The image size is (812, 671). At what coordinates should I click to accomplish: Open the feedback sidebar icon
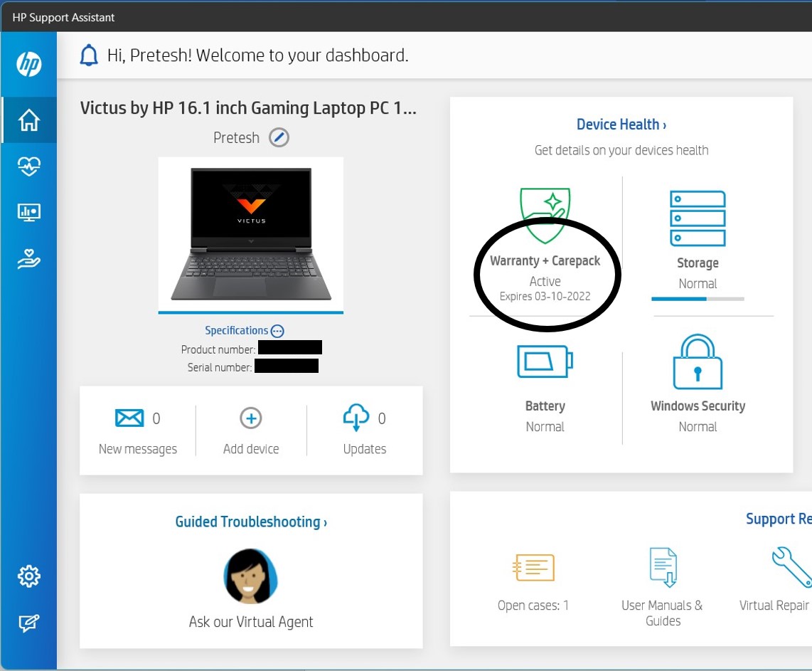[x=28, y=624]
